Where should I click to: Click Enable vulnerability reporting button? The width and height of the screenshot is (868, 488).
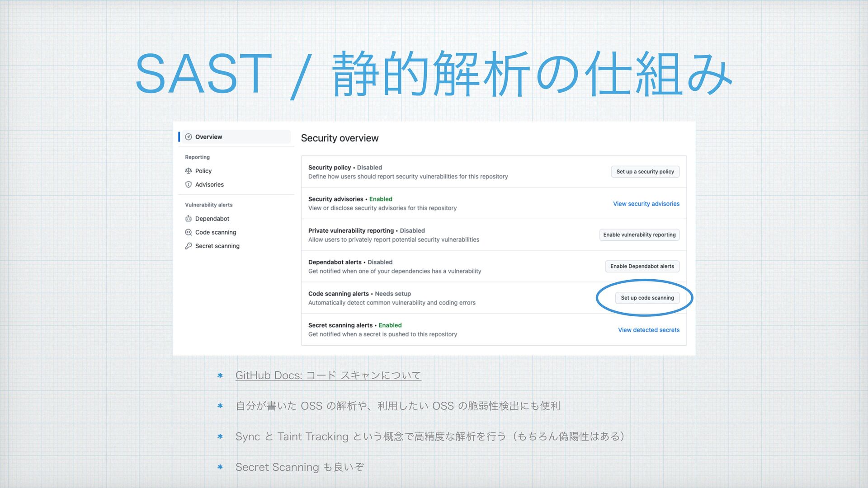639,235
